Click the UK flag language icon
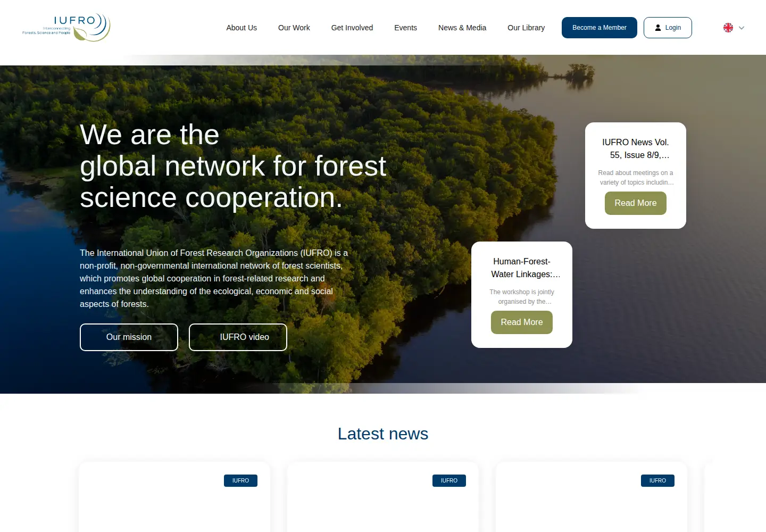The width and height of the screenshot is (766, 532). click(728, 28)
